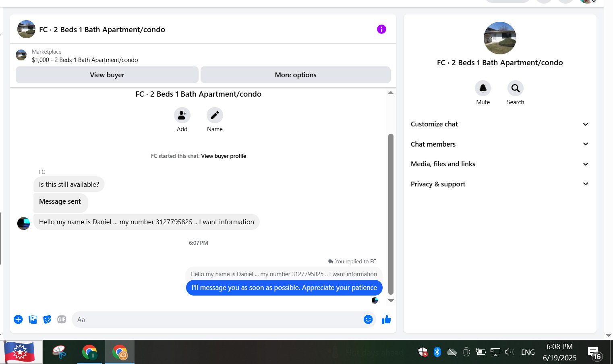Send a thumbs-up like
The height and width of the screenshot is (364, 613).
(x=386, y=319)
